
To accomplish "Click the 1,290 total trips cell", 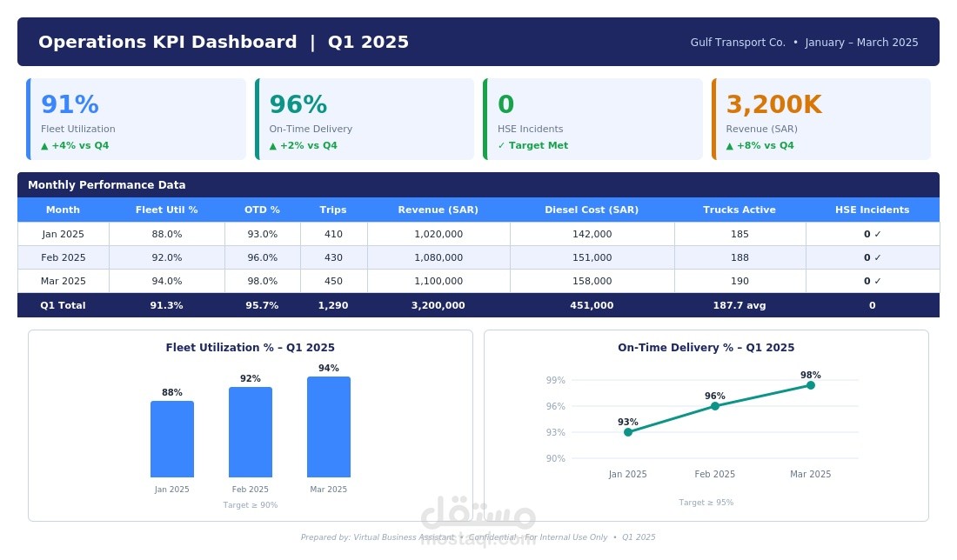I will pos(333,305).
